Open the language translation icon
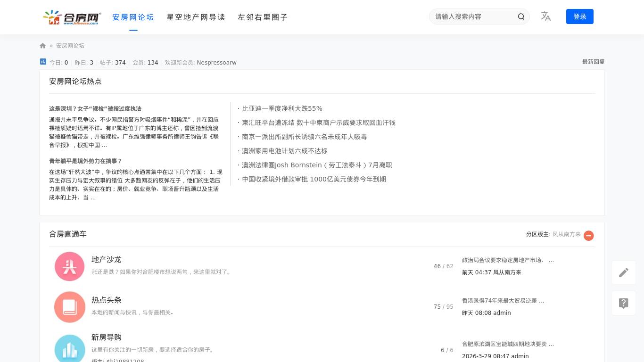 pyautogui.click(x=545, y=16)
